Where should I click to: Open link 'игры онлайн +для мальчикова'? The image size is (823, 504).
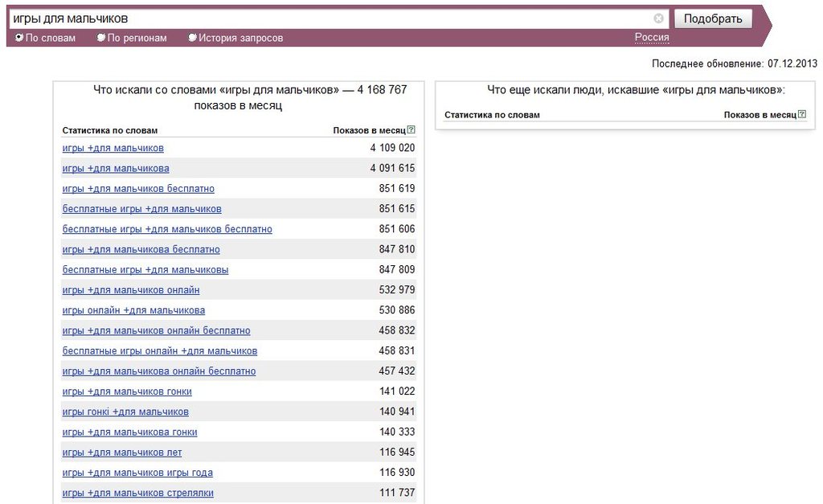133,310
